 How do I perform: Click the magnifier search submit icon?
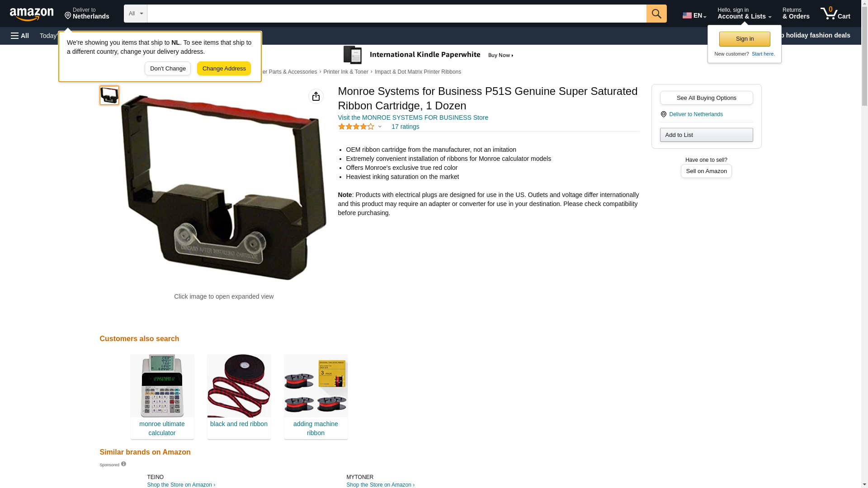(656, 14)
